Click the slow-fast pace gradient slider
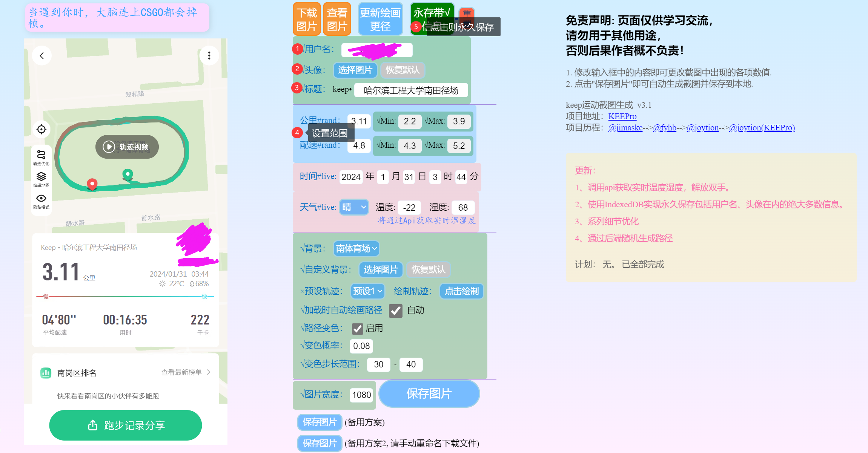Image resolution: width=868 pixels, height=453 pixels. [126, 297]
